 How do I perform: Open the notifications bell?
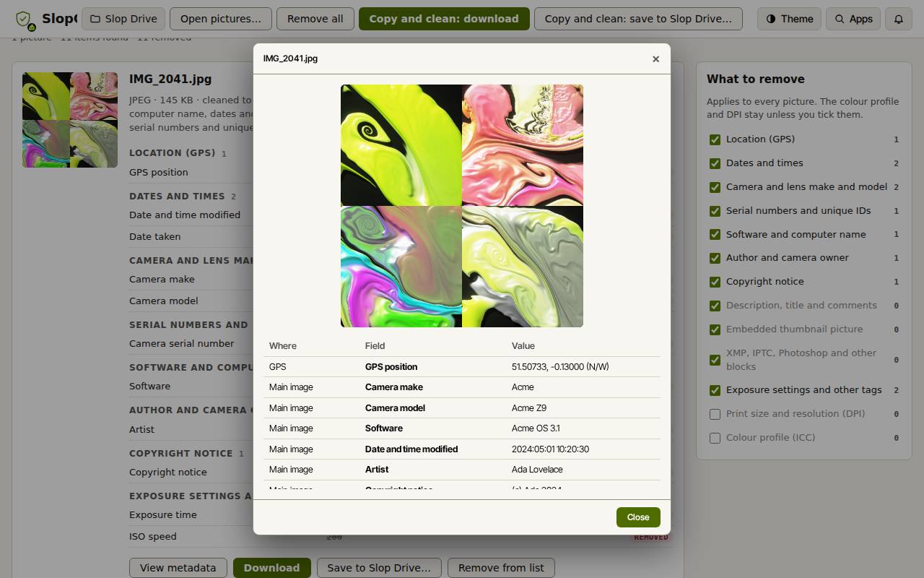[899, 19]
